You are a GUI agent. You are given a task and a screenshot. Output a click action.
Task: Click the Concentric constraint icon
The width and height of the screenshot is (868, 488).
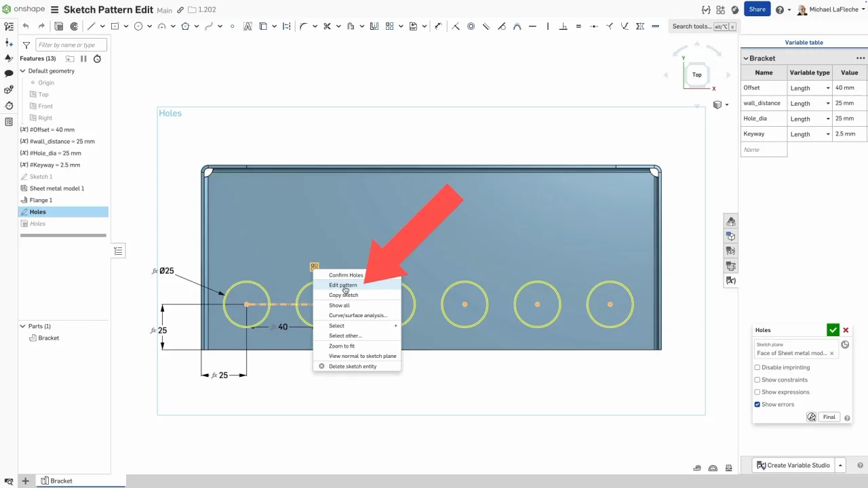(x=471, y=26)
